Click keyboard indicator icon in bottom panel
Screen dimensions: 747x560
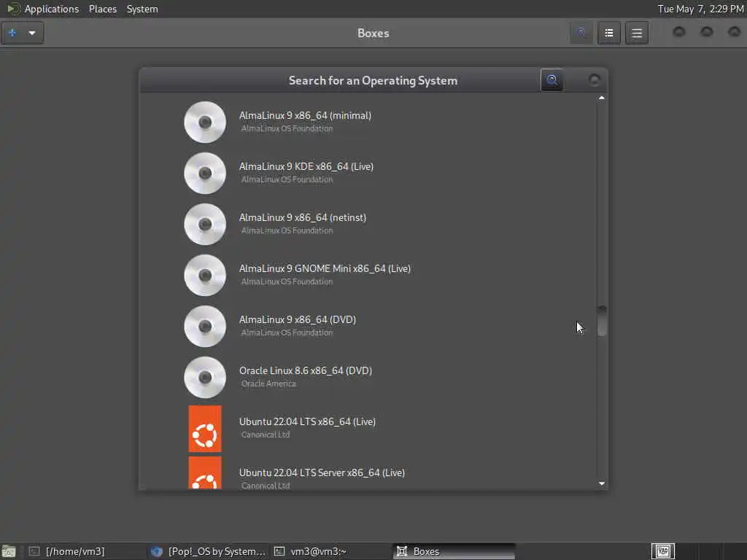point(662,551)
